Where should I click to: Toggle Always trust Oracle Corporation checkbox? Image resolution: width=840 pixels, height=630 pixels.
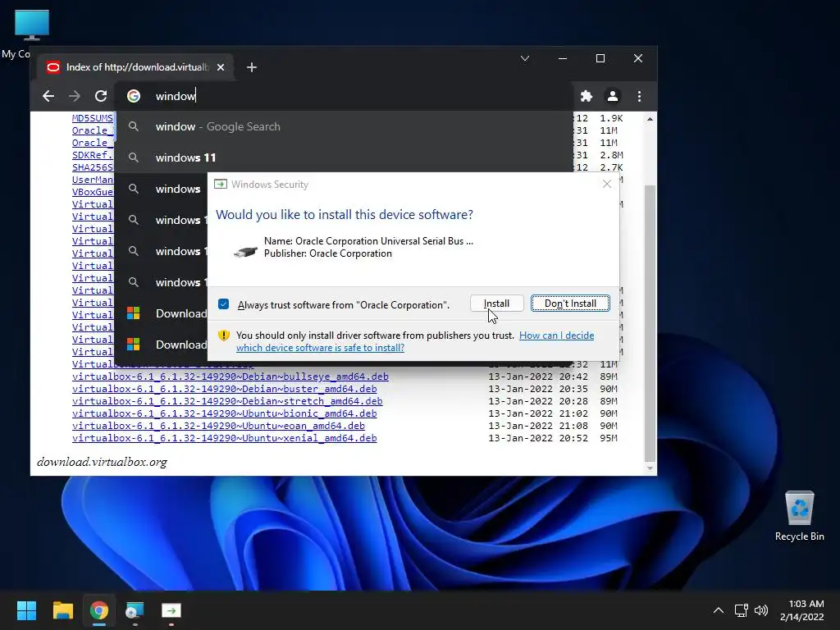click(223, 304)
